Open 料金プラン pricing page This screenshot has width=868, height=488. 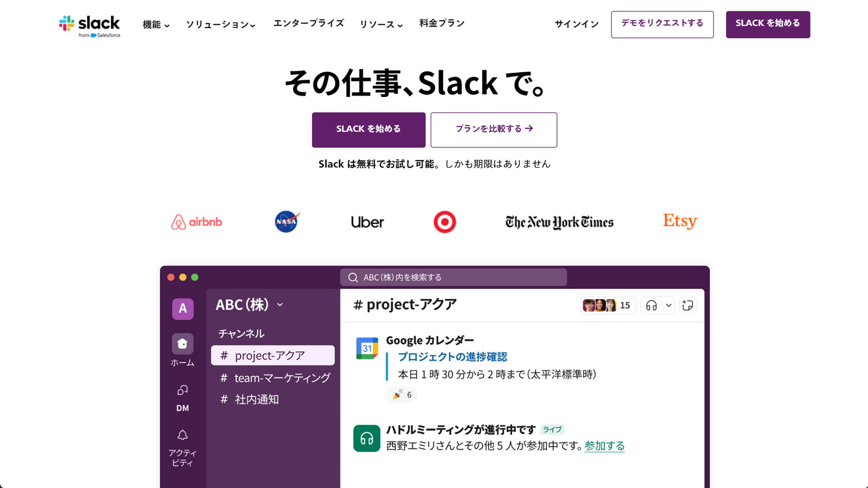tap(442, 23)
